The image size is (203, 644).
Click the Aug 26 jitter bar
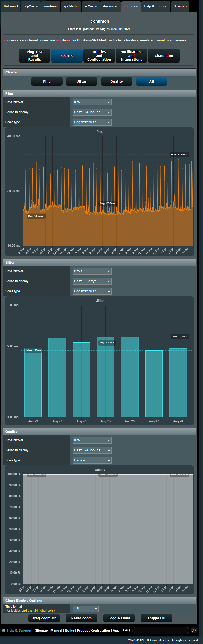tap(130, 377)
